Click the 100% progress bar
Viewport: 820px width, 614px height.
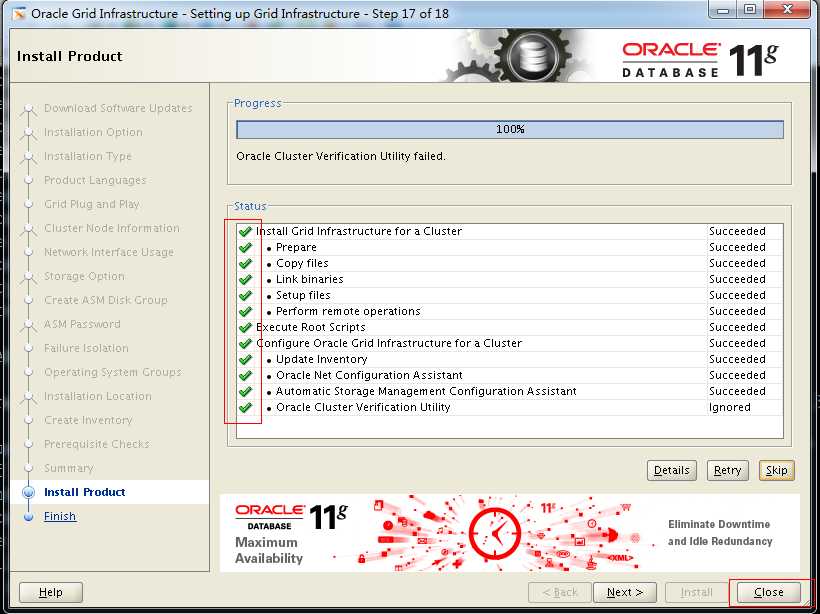510,129
